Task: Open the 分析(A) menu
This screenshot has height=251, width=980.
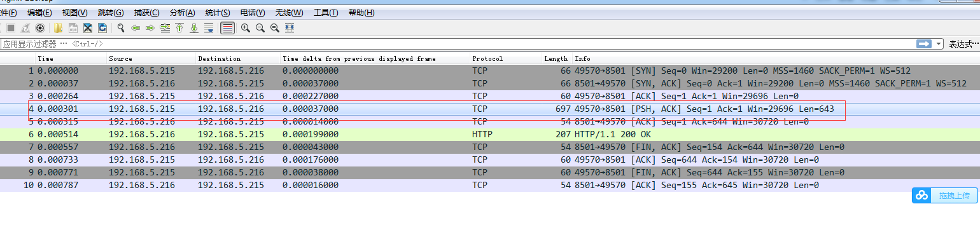Action: (183, 13)
